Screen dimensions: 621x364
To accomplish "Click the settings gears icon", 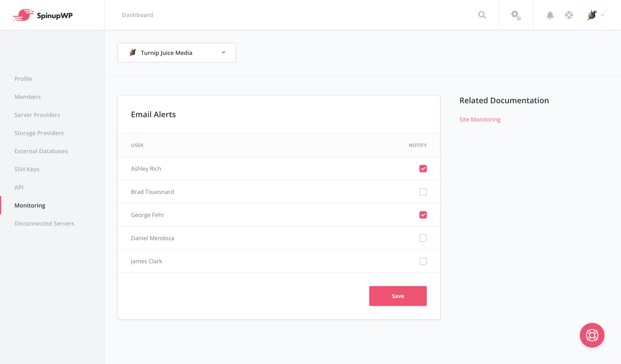I will [516, 15].
